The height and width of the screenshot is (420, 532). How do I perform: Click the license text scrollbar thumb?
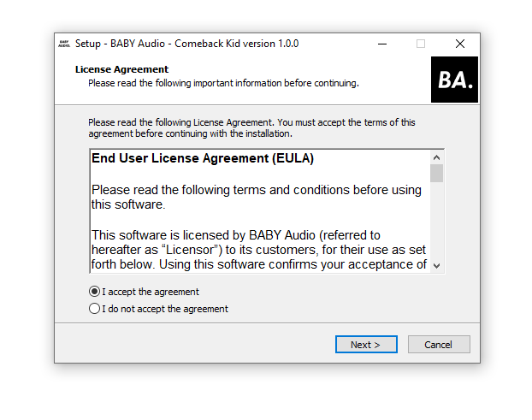point(437,174)
